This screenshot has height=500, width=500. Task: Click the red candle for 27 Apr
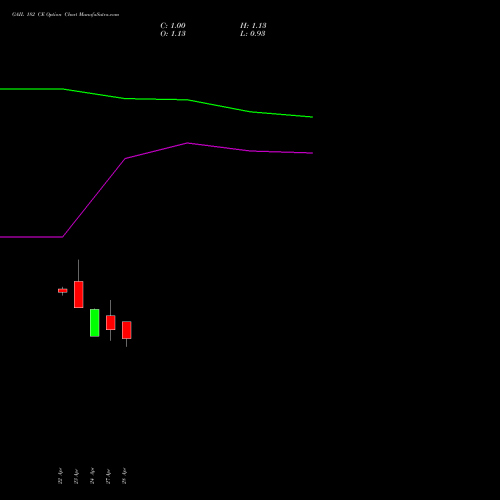[111, 322]
